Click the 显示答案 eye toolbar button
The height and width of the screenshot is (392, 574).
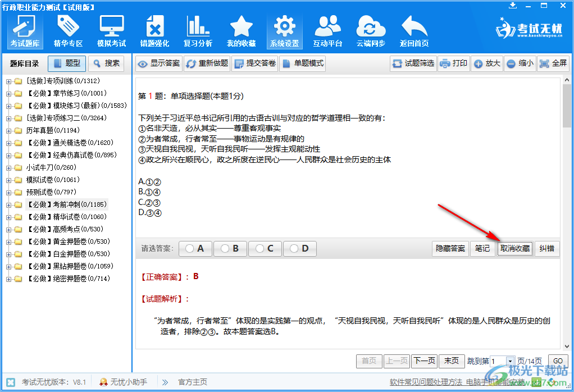pyautogui.click(x=159, y=63)
